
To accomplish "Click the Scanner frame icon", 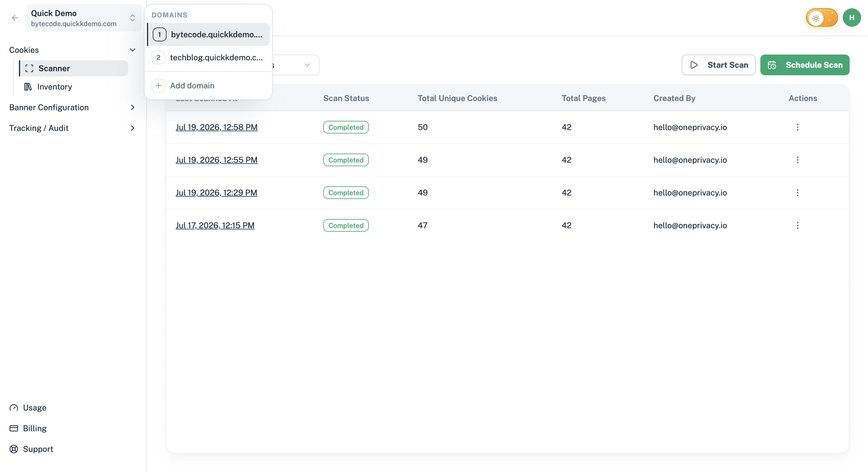I will tap(29, 68).
